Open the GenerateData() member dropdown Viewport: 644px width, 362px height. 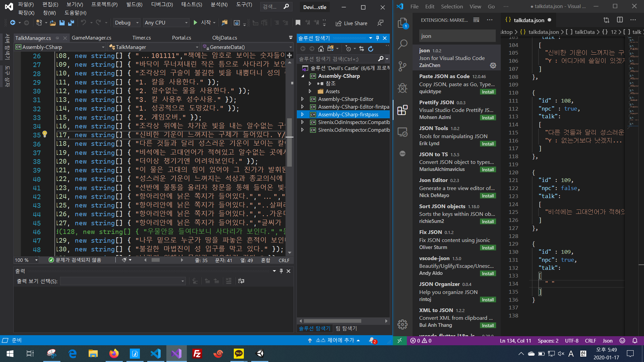point(248,47)
